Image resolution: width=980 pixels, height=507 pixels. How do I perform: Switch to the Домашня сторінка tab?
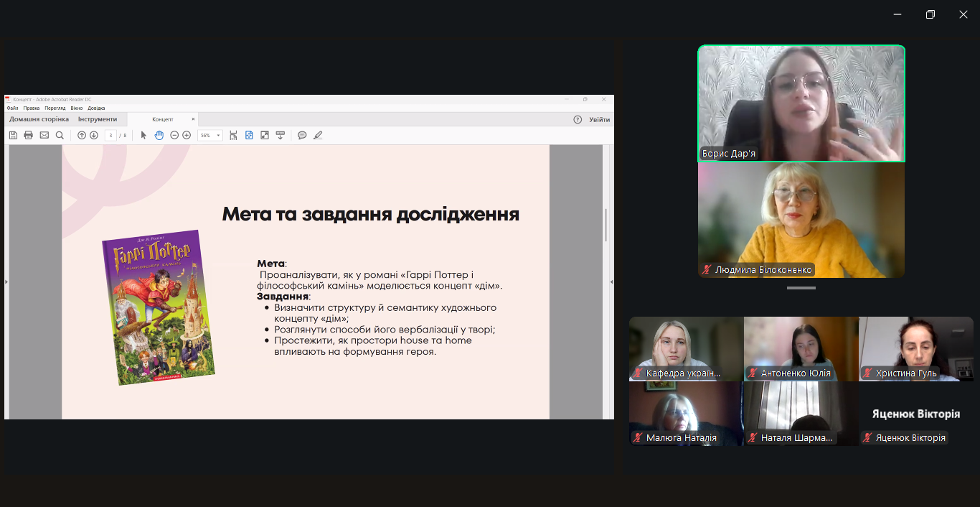[38, 118]
